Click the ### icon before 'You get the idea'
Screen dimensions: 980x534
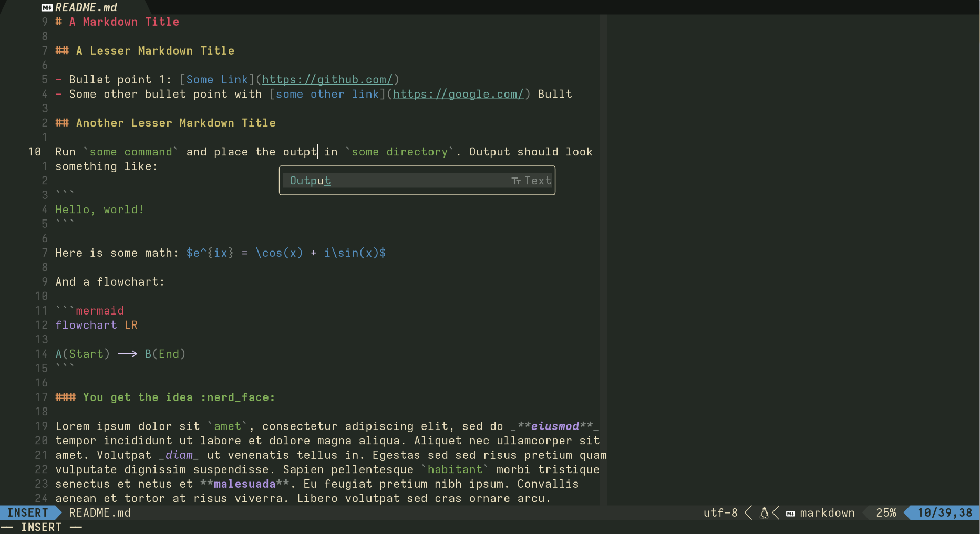pyautogui.click(x=65, y=397)
